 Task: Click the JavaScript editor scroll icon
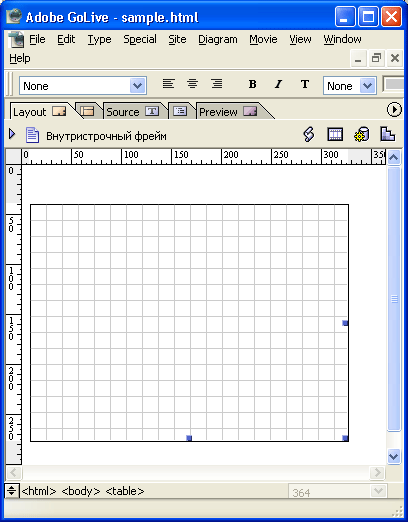pos(309,135)
